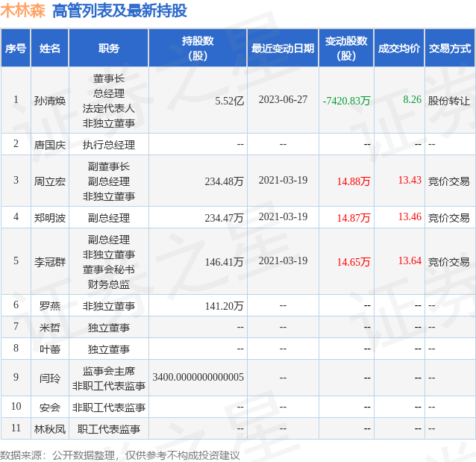This screenshot has height=462, width=476.
Task: Click 财务总监 position text
Action: coord(109,284)
